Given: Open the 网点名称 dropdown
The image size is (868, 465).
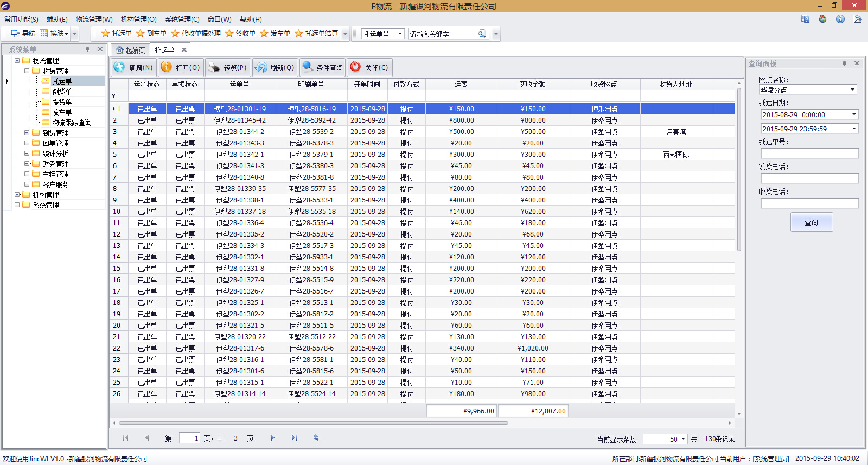Looking at the screenshot, I should tap(852, 90).
